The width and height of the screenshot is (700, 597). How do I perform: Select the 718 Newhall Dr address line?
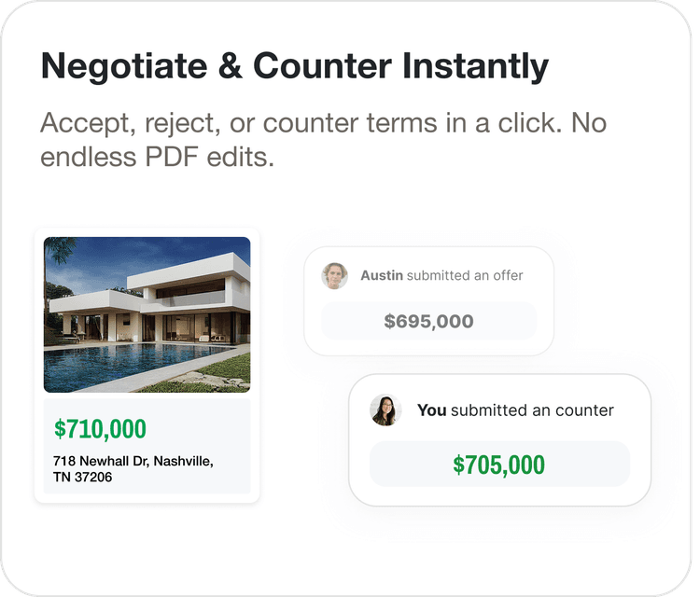[x=133, y=461]
